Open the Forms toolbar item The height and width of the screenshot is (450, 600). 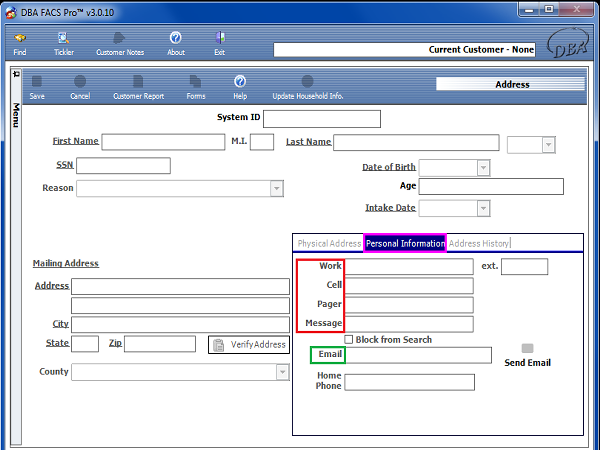196,88
